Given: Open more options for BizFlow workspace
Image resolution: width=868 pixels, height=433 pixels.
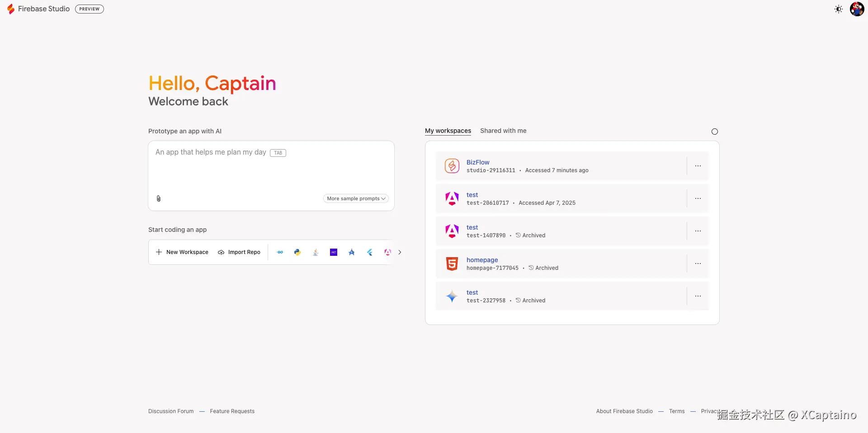Looking at the screenshot, I should pos(698,166).
